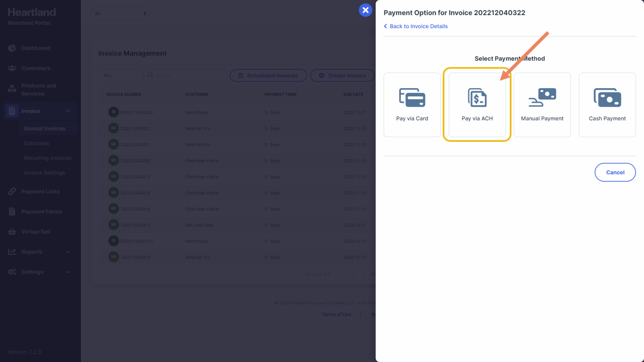Viewport: 644px width, 362px height.
Task: Click the Pay via ACH dollar document icon
Action: click(x=477, y=98)
